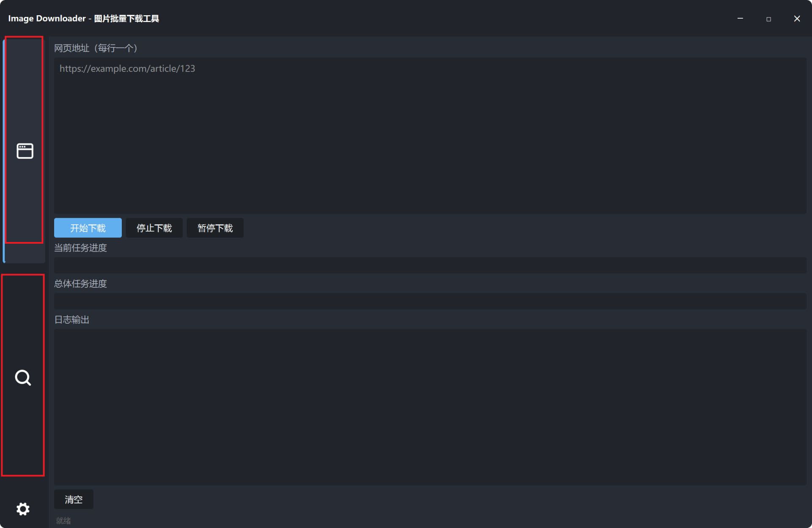The width and height of the screenshot is (812, 528).
Task: Click the 当前任务进度 label
Action: 80,248
